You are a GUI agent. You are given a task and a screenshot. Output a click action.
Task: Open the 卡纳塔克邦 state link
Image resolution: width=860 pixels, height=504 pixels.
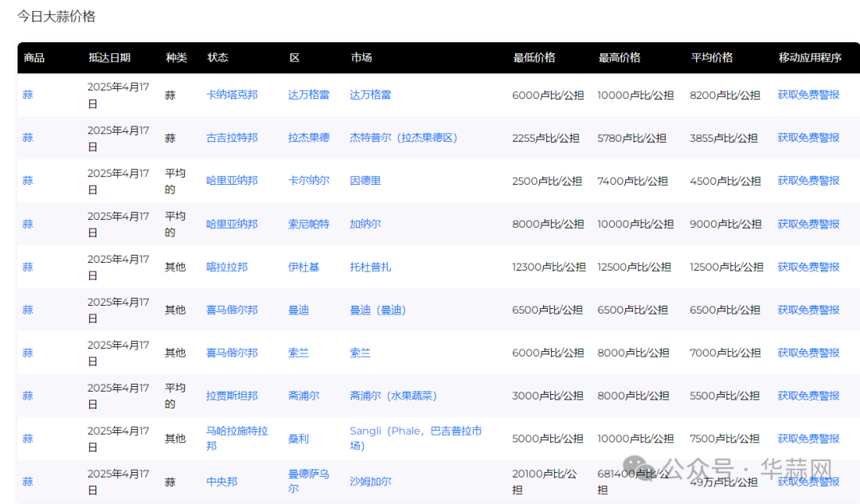pos(232,95)
